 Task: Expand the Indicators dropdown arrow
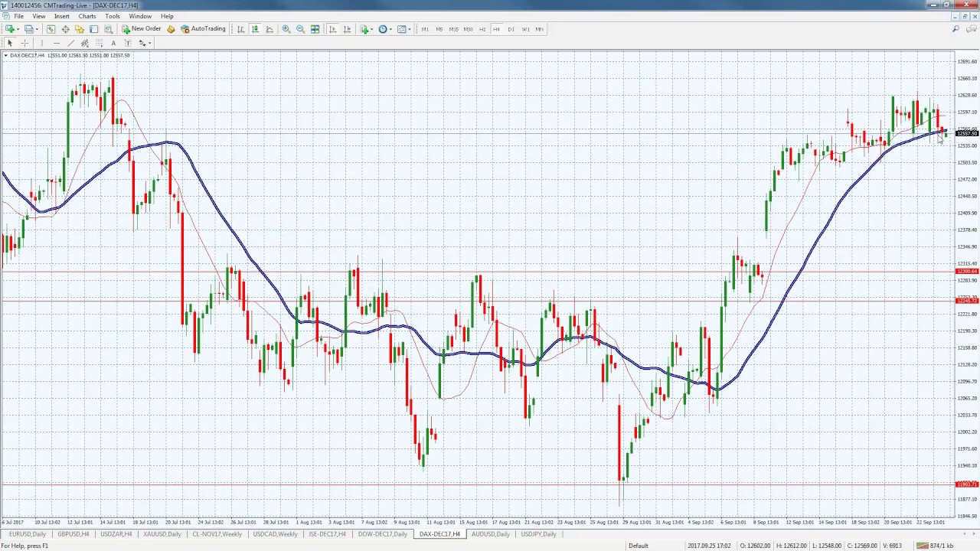(x=372, y=29)
